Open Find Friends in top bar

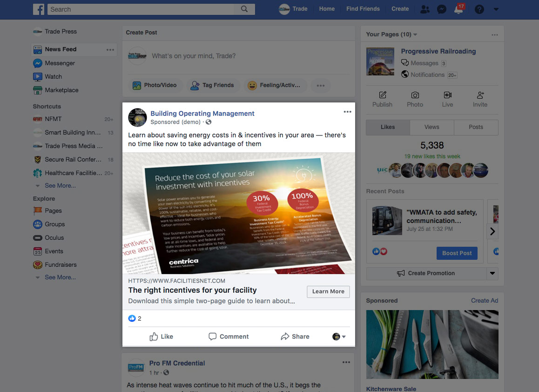(363, 9)
